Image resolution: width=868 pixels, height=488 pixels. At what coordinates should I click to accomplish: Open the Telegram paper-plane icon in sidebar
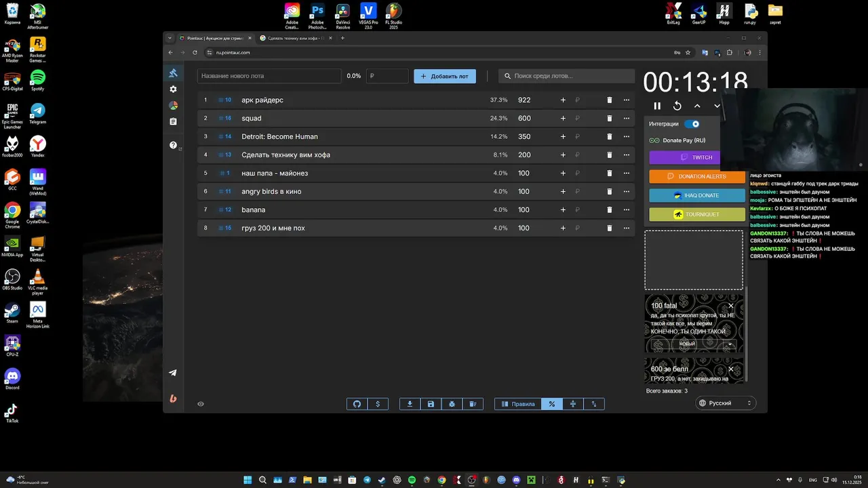coord(173,373)
